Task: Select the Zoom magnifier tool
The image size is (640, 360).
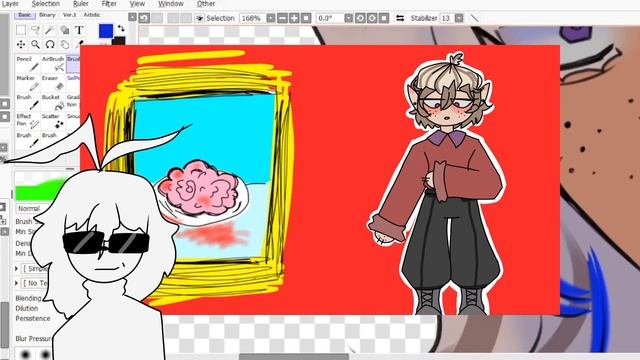Action: click(36, 44)
